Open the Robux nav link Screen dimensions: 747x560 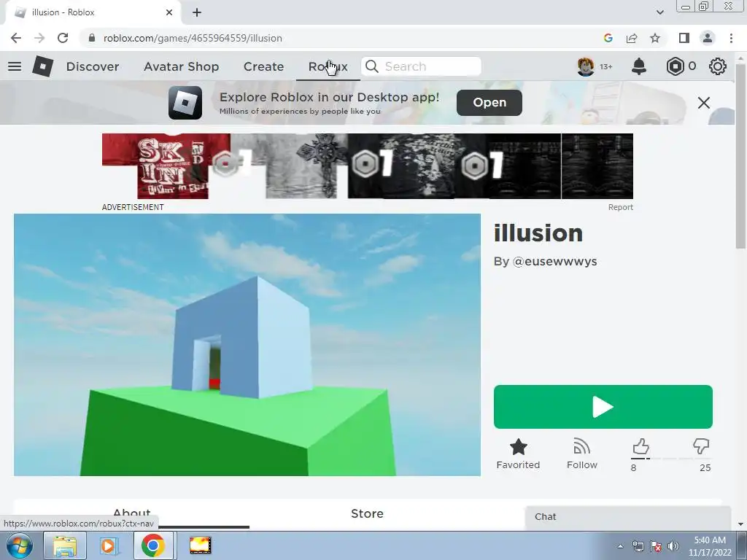tap(328, 66)
